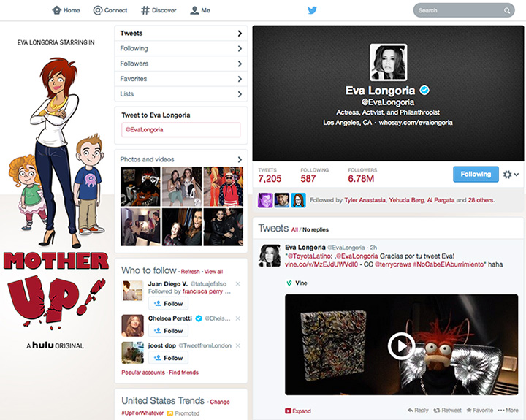Open the More options on the tweet
526x420 pixels.
[508, 411]
